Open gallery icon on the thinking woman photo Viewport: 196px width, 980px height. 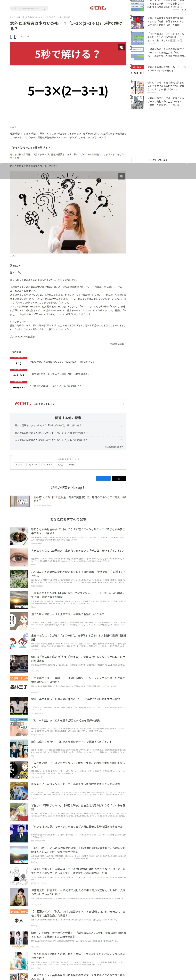tap(121, 176)
